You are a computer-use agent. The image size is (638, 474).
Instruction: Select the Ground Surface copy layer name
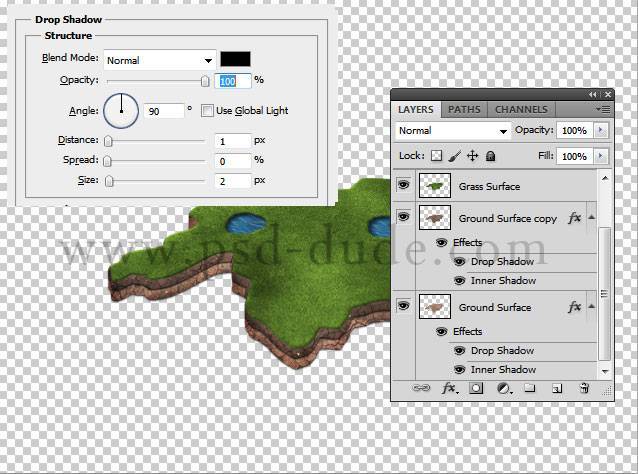pyautogui.click(x=508, y=218)
